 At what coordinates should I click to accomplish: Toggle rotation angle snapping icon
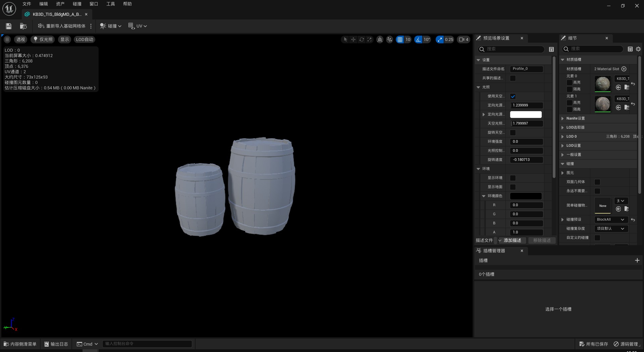point(418,40)
